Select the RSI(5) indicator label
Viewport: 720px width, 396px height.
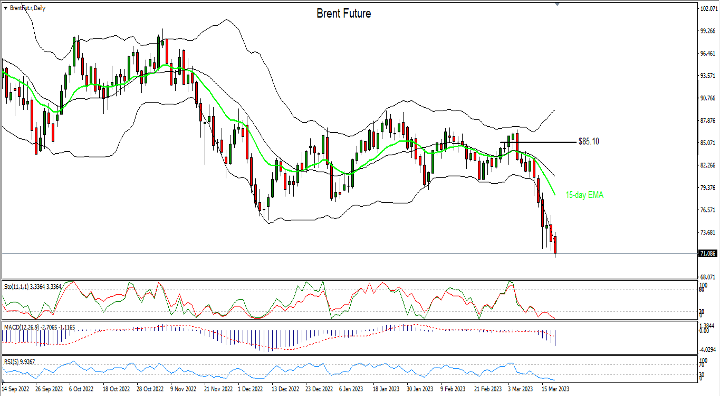[x=19, y=362]
